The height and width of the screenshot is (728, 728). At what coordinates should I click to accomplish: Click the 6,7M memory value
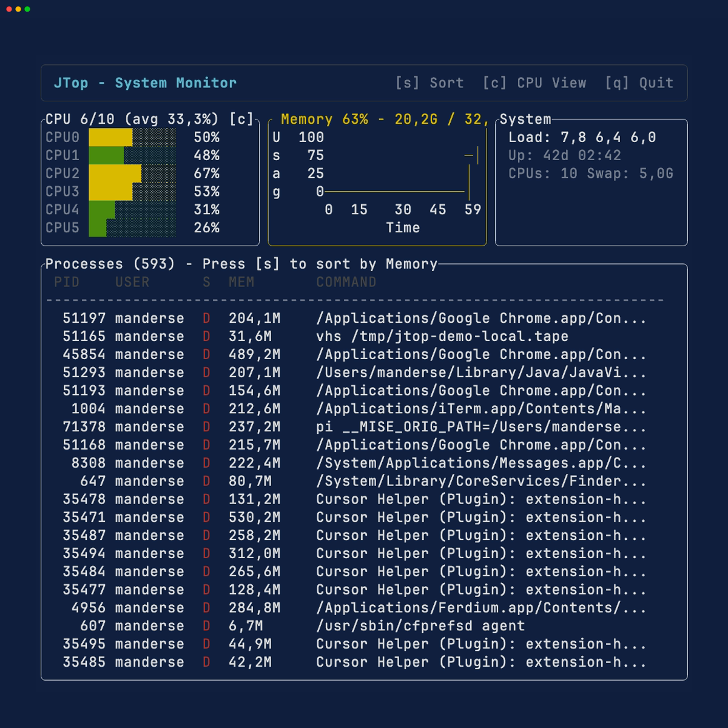[246, 626]
